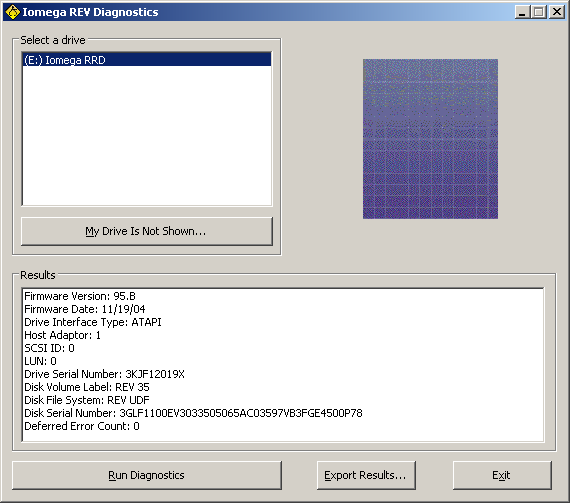Click Disk Volume Label: REV 35 line
The height and width of the screenshot is (503, 570).
pos(87,387)
